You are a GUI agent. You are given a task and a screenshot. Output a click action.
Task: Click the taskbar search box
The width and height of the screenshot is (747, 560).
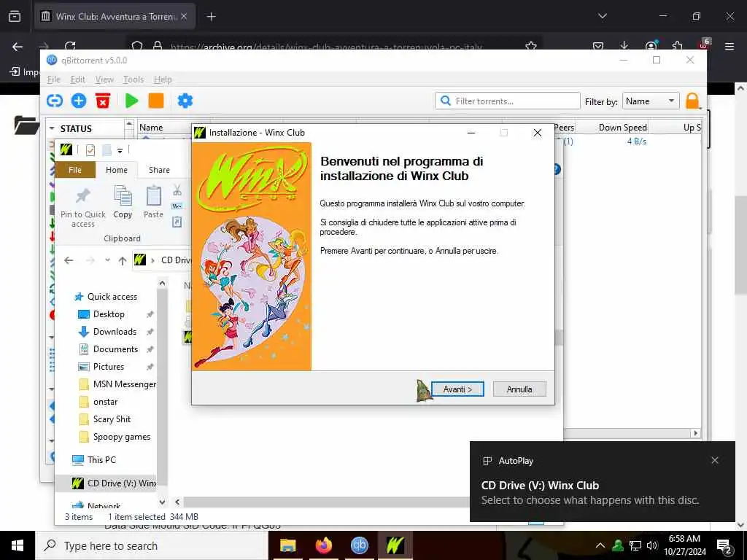[152, 545]
